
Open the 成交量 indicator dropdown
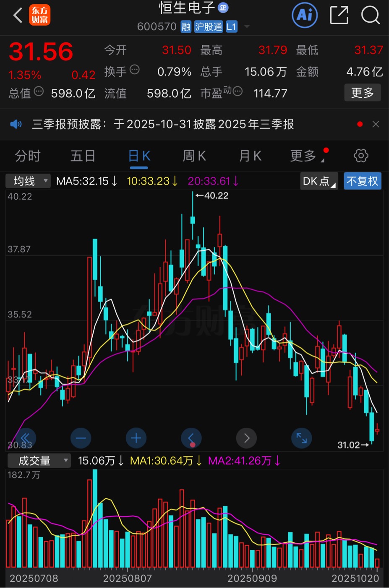(x=39, y=461)
